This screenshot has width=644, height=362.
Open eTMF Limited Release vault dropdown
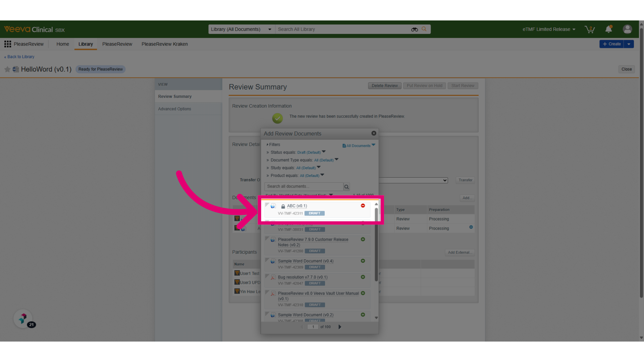point(549,29)
